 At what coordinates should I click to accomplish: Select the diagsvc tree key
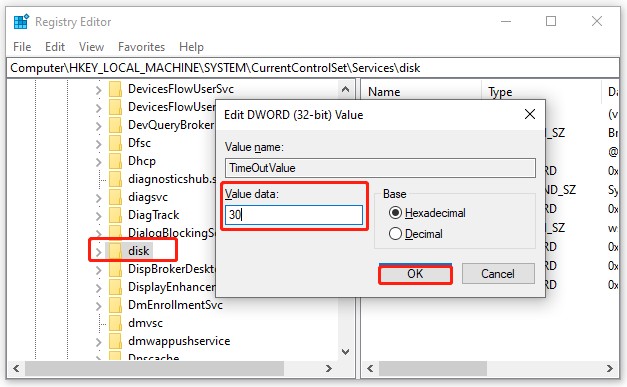(148, 197)
